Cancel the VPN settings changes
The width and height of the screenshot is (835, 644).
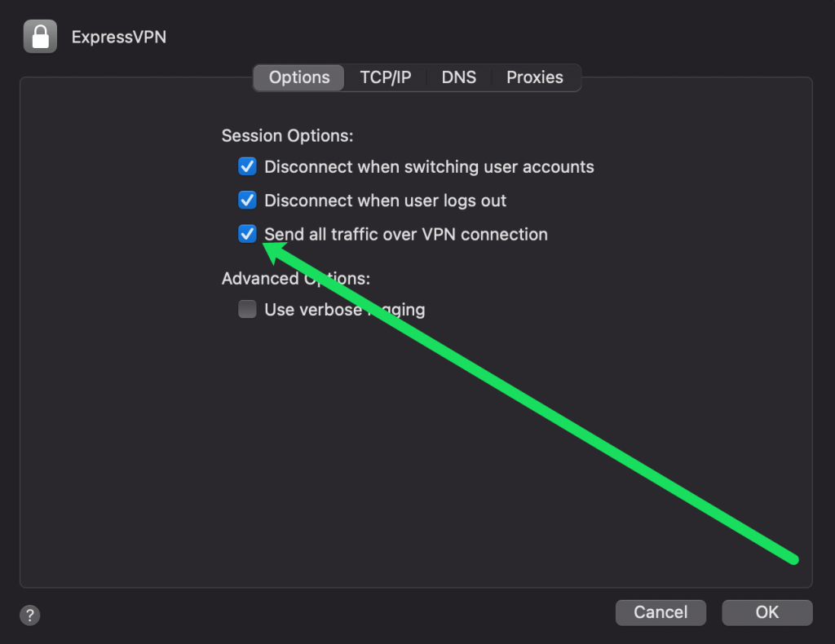click(x=660, y=612)
